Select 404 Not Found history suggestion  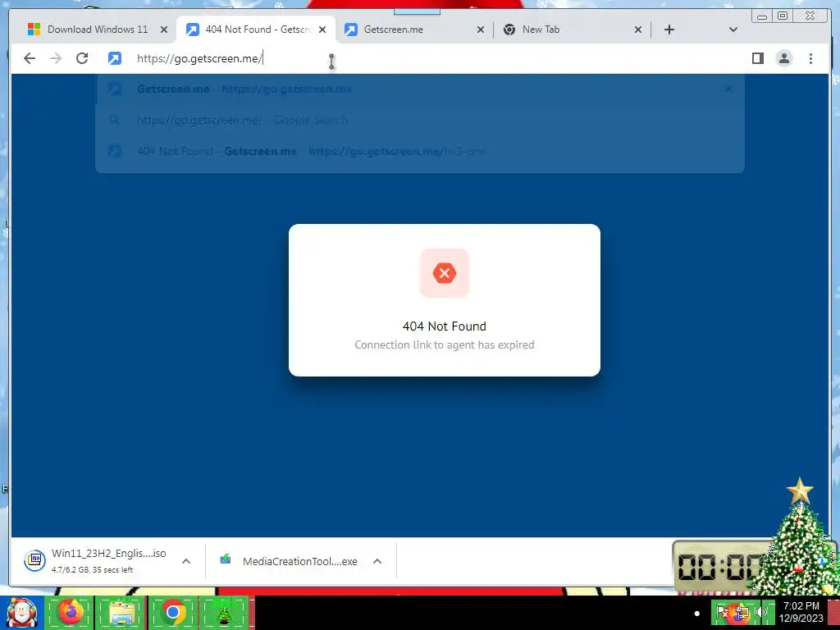(x=420, y=151)
